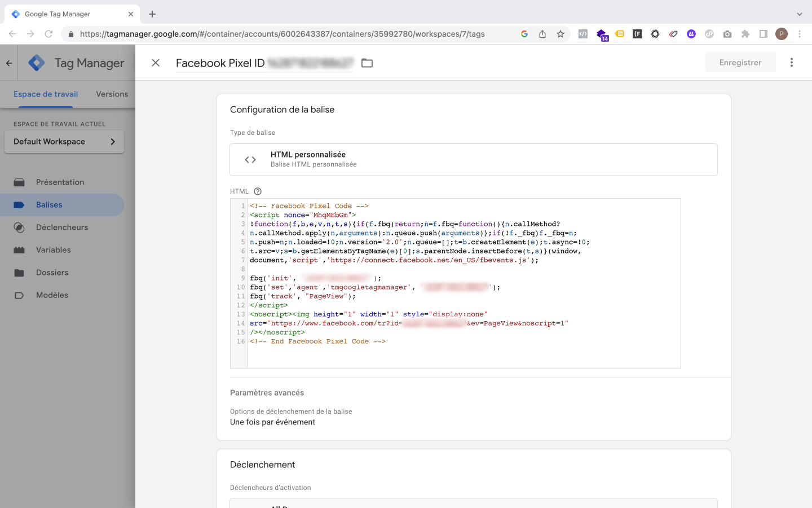This screenshot has height=508, width=812.
Task: Open the tab search dropdown arrow
Action: click(800, 14)
